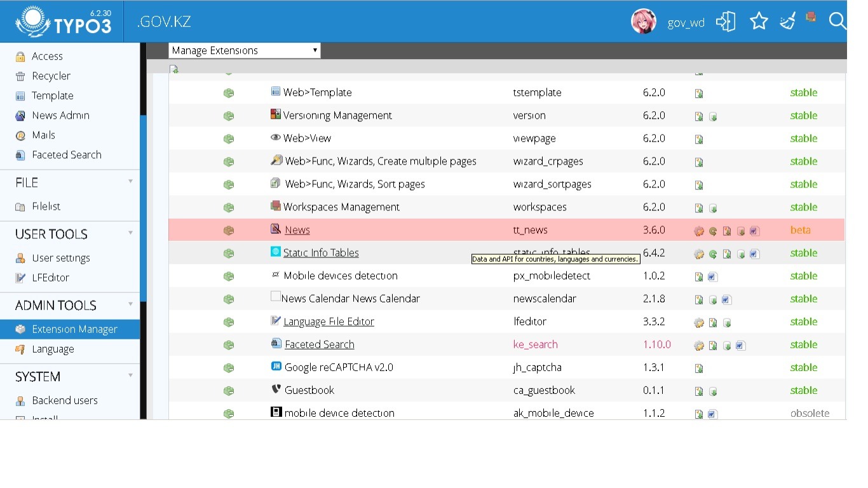Open the Backend users module
This screenshot has width=868, height=488.
[70, 400]
